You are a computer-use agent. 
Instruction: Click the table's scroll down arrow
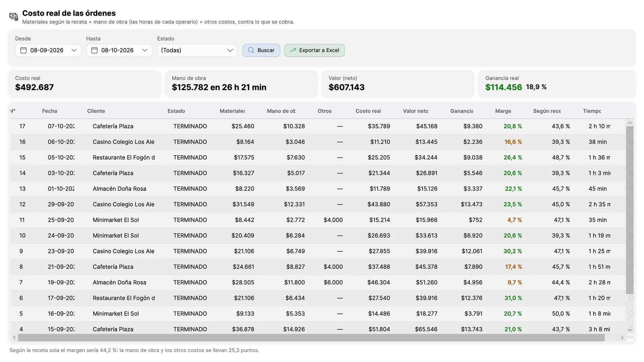pyautogui.click(x=630, y=330)
